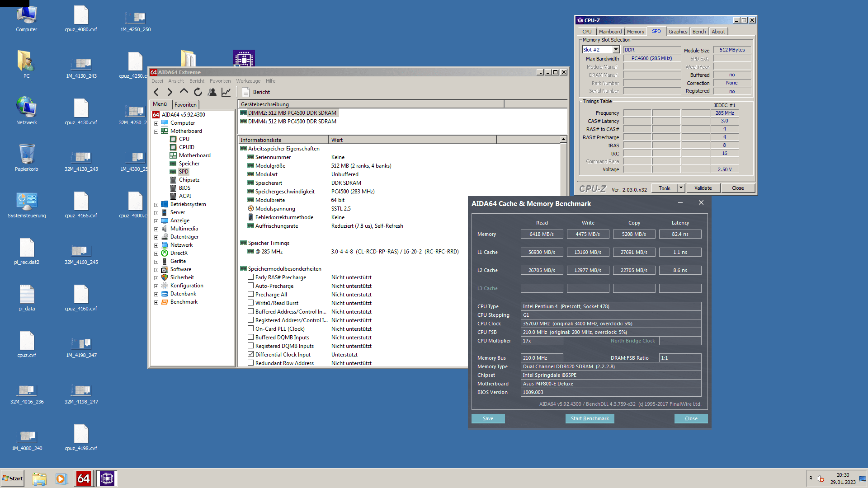Open Systemsteuerung desktop icon
This screenshot has height=488, width=868.
pyautogui.click(x=27, y=205)
